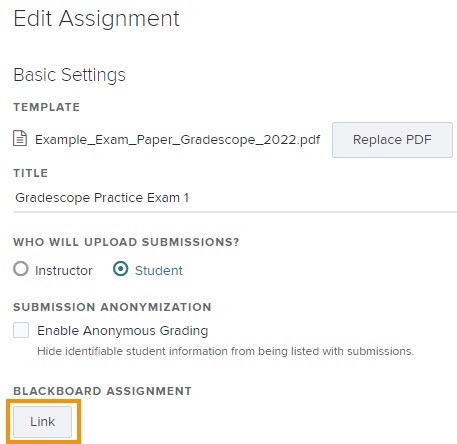457x444 pixels.
Task: Tick the Enable Anonymous Grading checkbox
Action: coord(21,330)
